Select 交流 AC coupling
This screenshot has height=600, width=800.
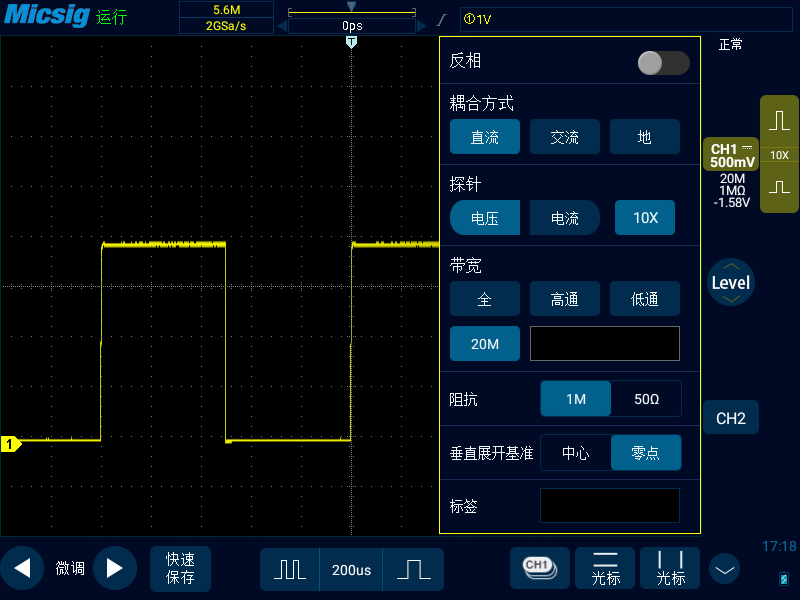point(565,137)
